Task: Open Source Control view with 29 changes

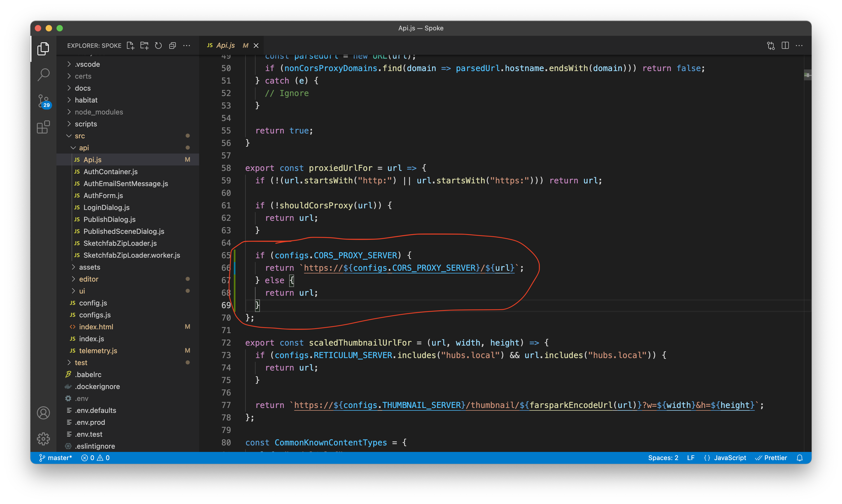Action: [x=43, y=101]
